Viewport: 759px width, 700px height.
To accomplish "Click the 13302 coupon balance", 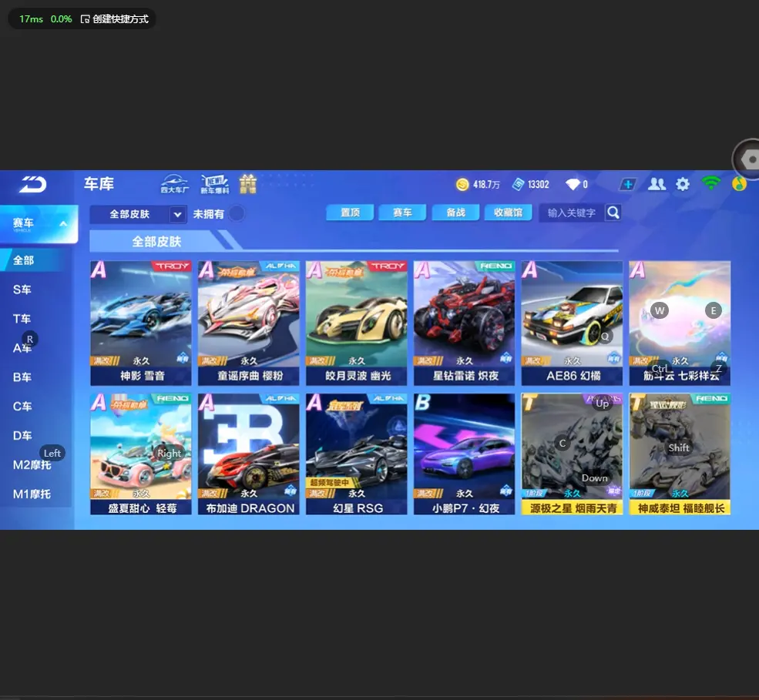I will coord(539,184).
